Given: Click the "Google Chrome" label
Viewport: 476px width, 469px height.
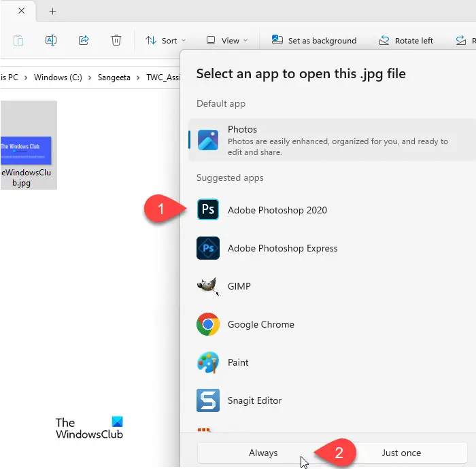Looking at the screenshot, I should (260, 324).
